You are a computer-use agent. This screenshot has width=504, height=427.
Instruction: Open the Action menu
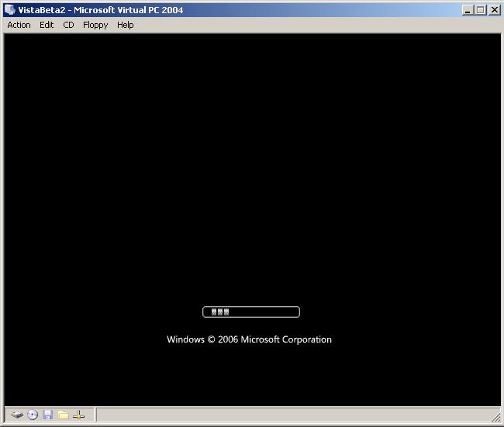click(x=19, y=25)
